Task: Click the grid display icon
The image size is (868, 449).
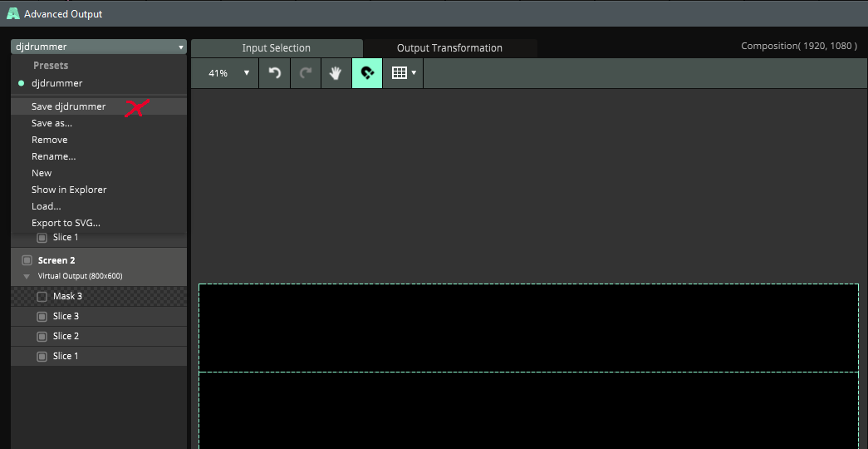Action: click(399, 73)
